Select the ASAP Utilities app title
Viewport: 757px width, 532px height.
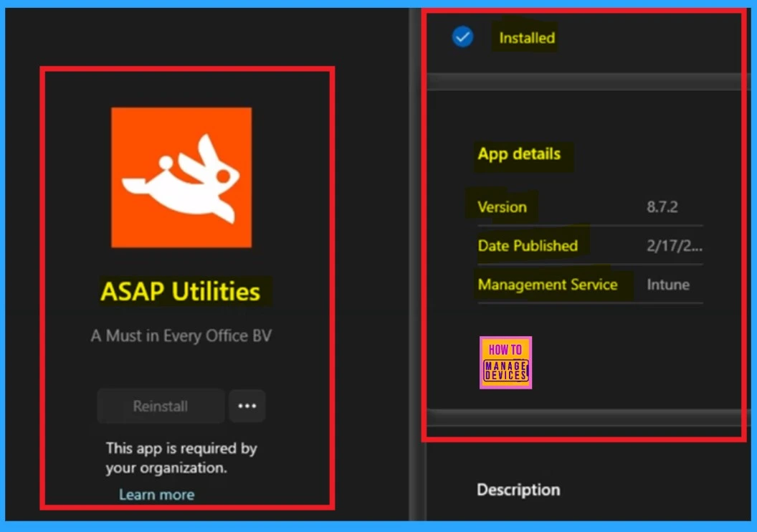180,291
